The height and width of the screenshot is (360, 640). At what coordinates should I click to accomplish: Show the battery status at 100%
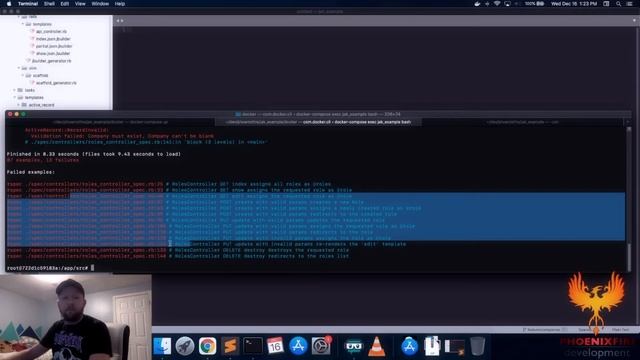pos(534,4)
